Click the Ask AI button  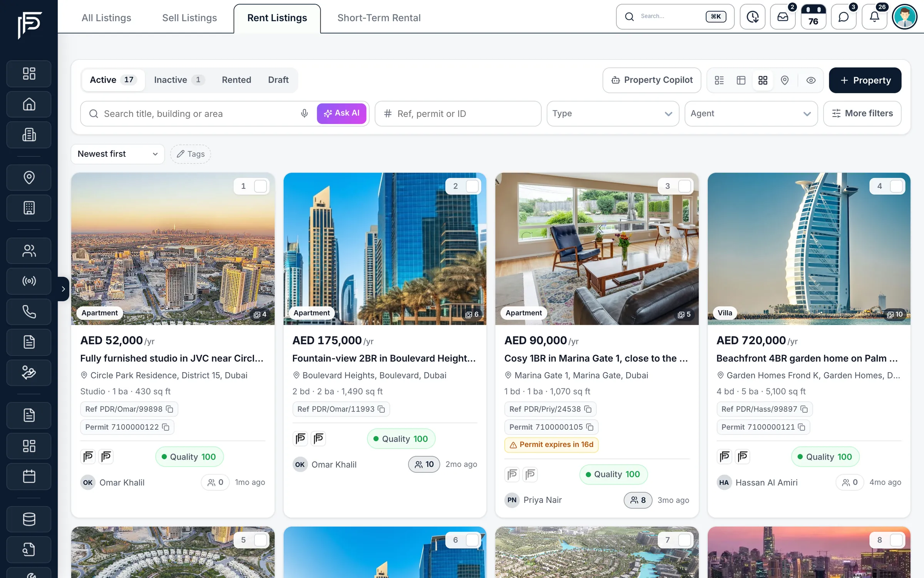coord(341,113)
